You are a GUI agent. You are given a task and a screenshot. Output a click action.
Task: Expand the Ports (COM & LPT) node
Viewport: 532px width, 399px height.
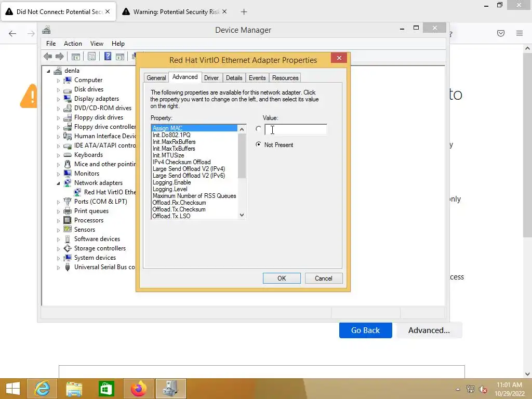(x=58, y=202)
